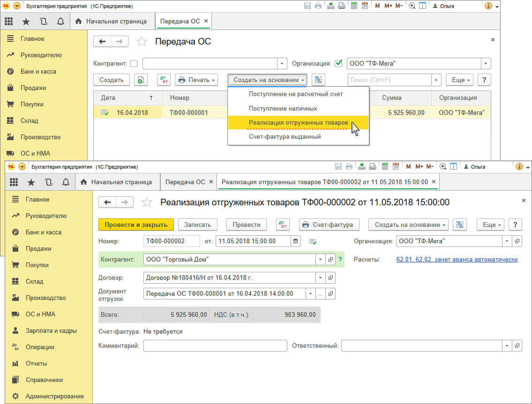Viewport: 532px width, 404px height.
Task: Show Дт/Кт postings of Реализация document
Action: tap(283, 224)
